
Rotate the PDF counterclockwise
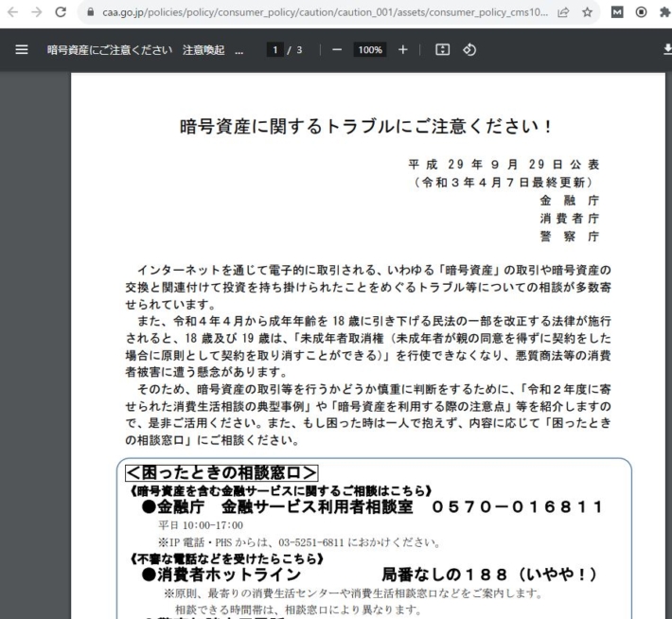point(469,50)
